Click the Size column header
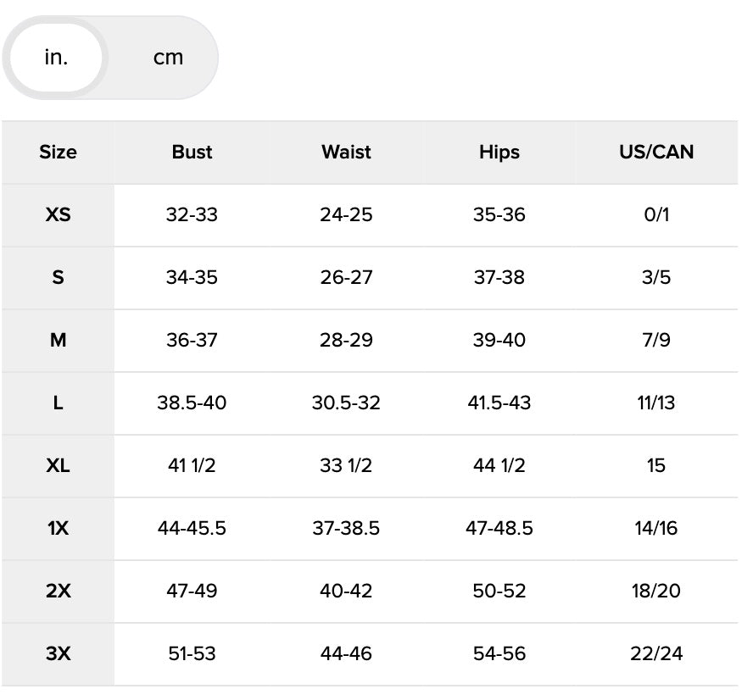 58,153
